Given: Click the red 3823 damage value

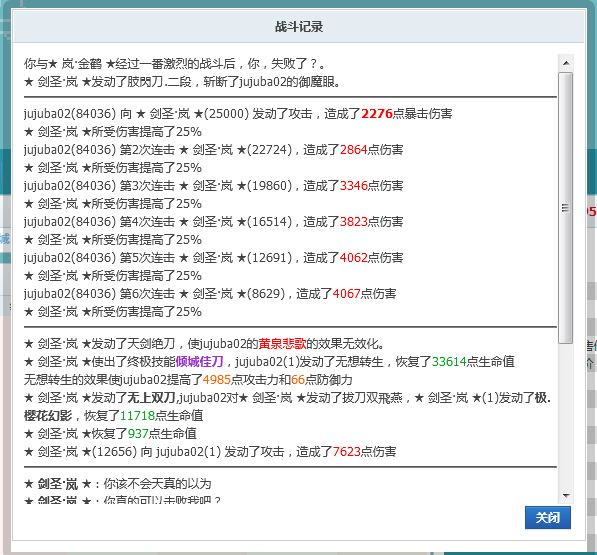Looking at the screenshot, I should [353, 222].
